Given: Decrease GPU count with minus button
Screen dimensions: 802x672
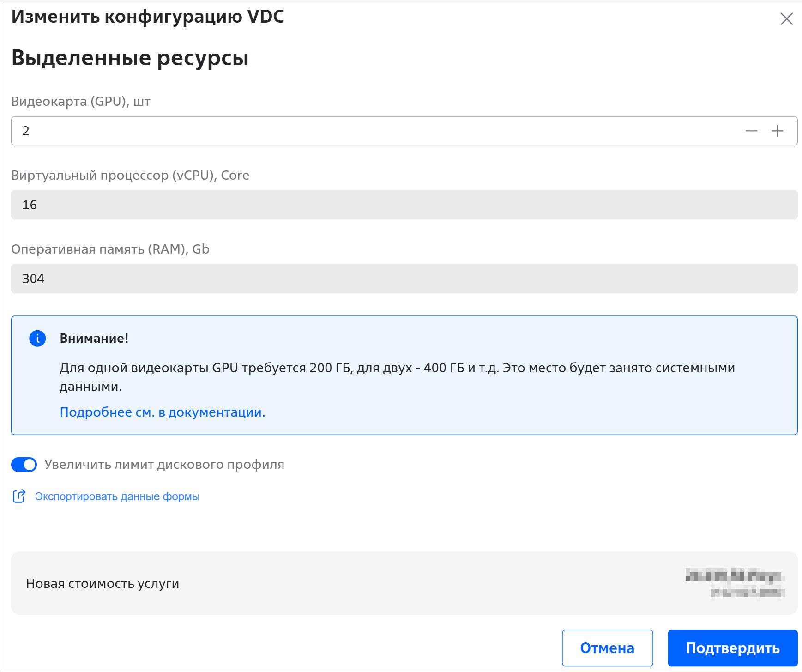Looking at the screenshot, I should tap(751, 131).
